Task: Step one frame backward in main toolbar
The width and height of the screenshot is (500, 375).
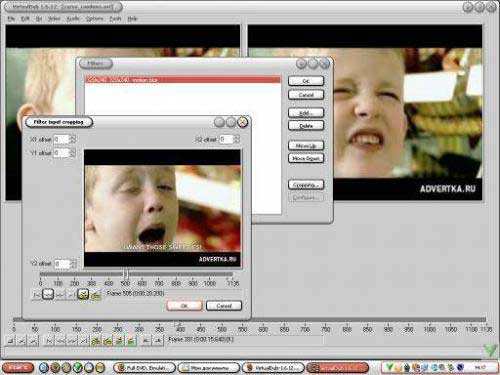Action: [60, 340]
